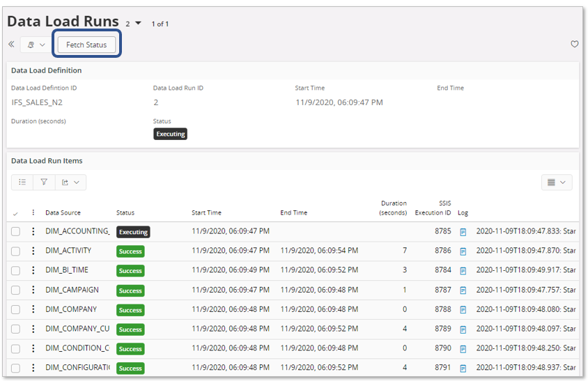Sort by Start Time column header
This screenshot has height=381, width=588.
pyautogui.click(x=206, y=212)
